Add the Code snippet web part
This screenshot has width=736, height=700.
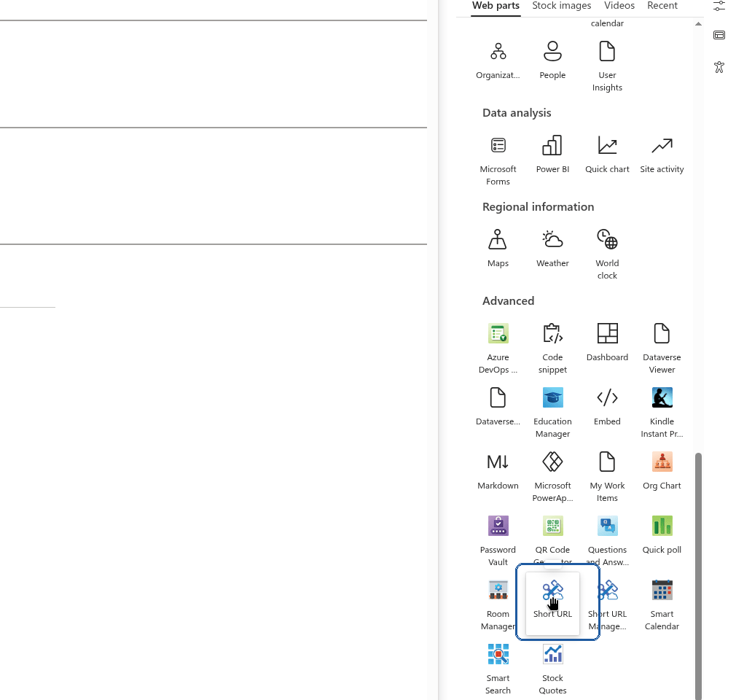tap(552, 349)
